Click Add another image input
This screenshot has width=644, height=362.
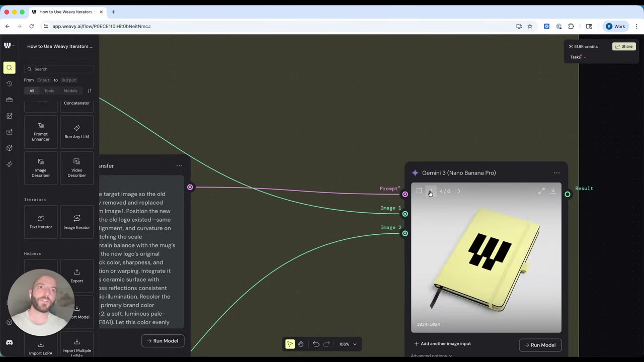click(x=443, y=344)
